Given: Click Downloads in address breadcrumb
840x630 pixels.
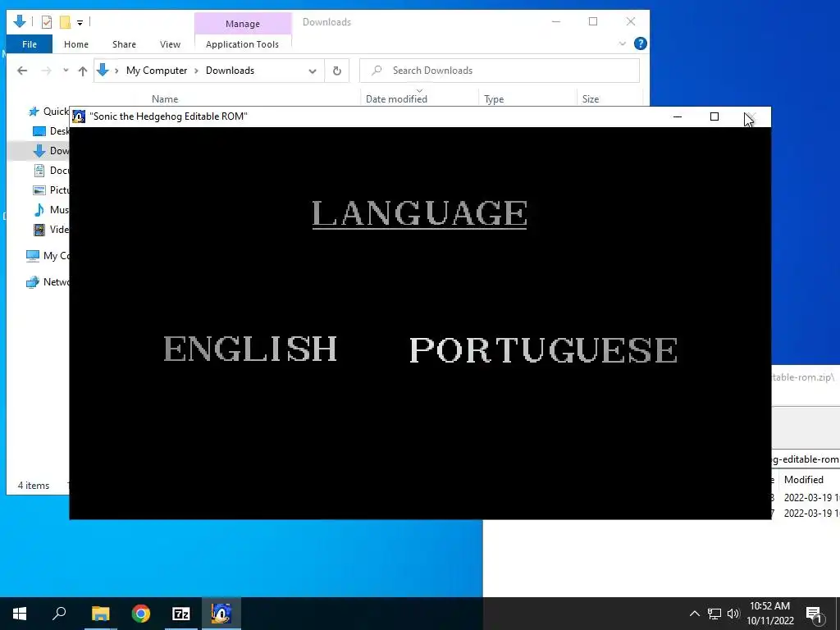Looking at the screenshot, I should (230, 71).
